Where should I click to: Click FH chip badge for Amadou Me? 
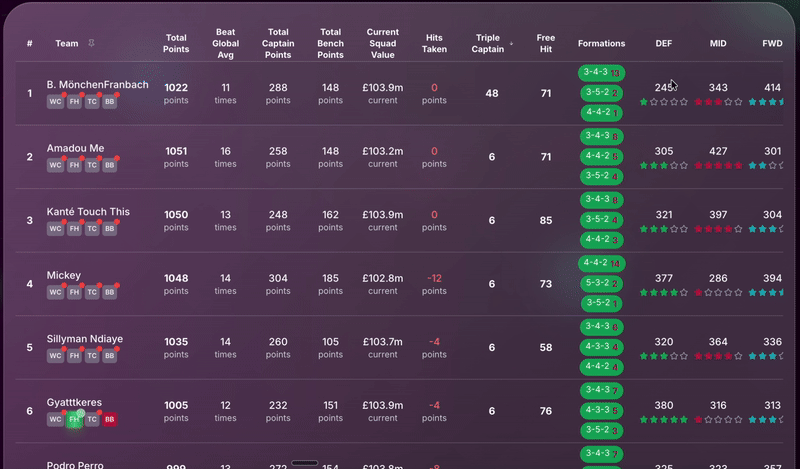click(x=74, y=165)
